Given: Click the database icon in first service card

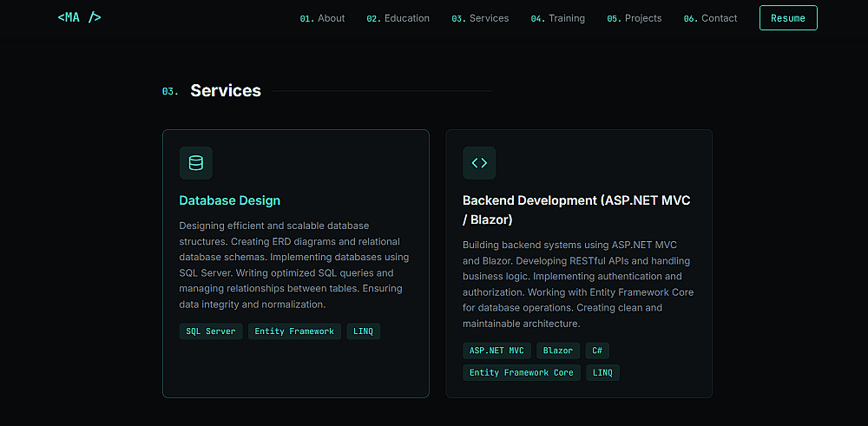Looking at the screenshot, I should click(195, 162).
